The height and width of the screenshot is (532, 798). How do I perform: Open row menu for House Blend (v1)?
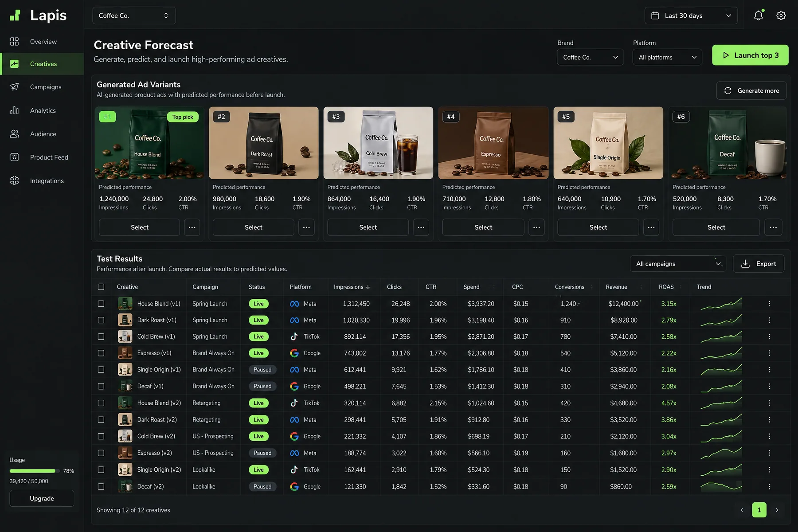[770, 304]
